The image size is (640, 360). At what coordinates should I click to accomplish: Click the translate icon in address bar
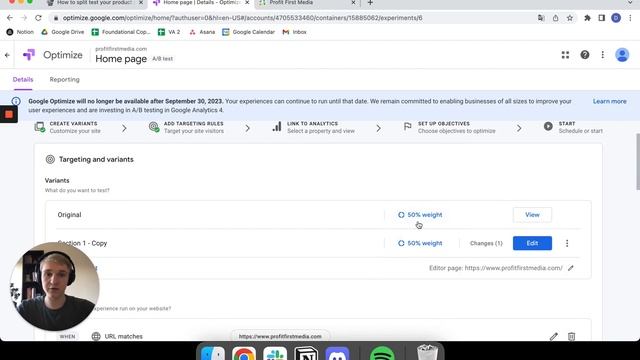[541, 18]
